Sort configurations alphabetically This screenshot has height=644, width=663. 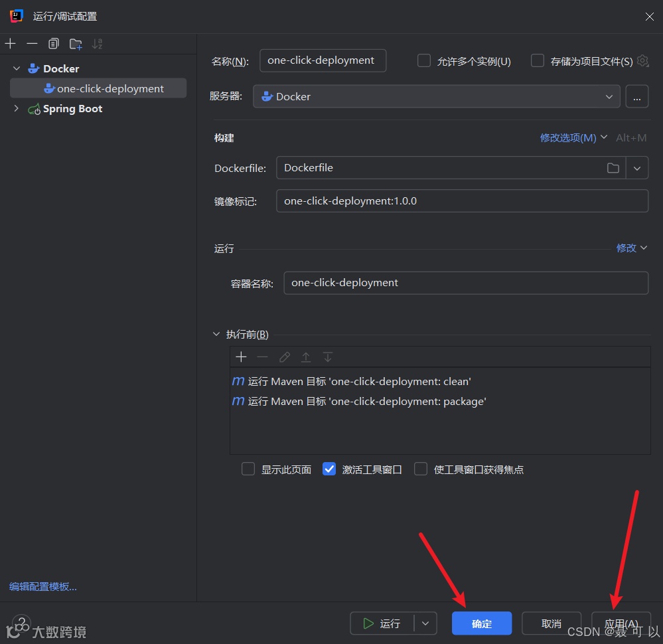click(98, 44)
